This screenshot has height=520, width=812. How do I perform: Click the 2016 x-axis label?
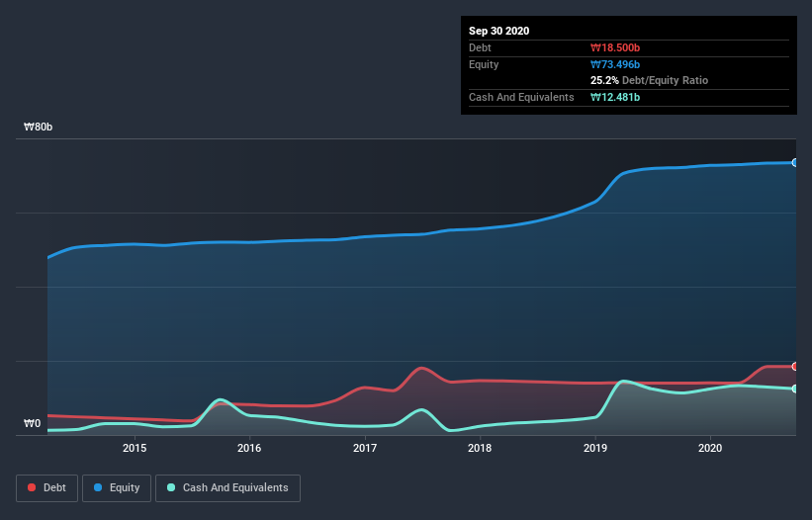(x=249, y=448)
